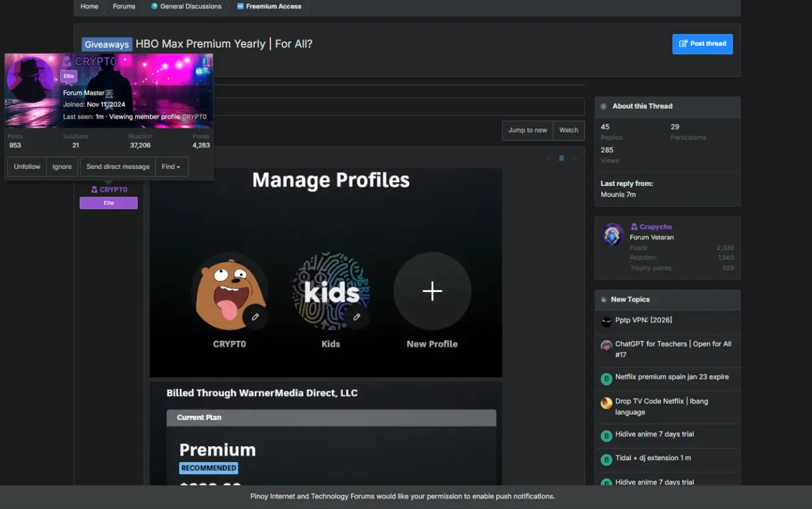Screen dimensions: 812x509
Task: Click the icon beside New Topics heading
Action: pyautogui.click(x=603, y=300)
